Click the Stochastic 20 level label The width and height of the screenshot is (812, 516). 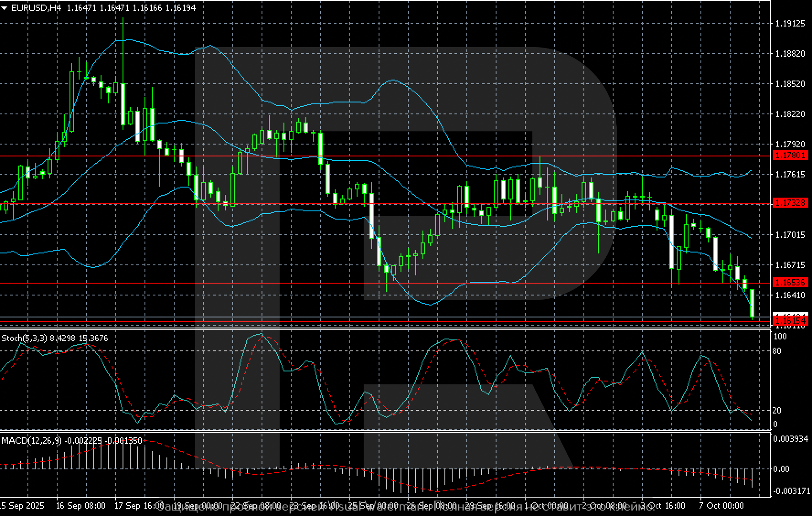[x=777, y=410]
